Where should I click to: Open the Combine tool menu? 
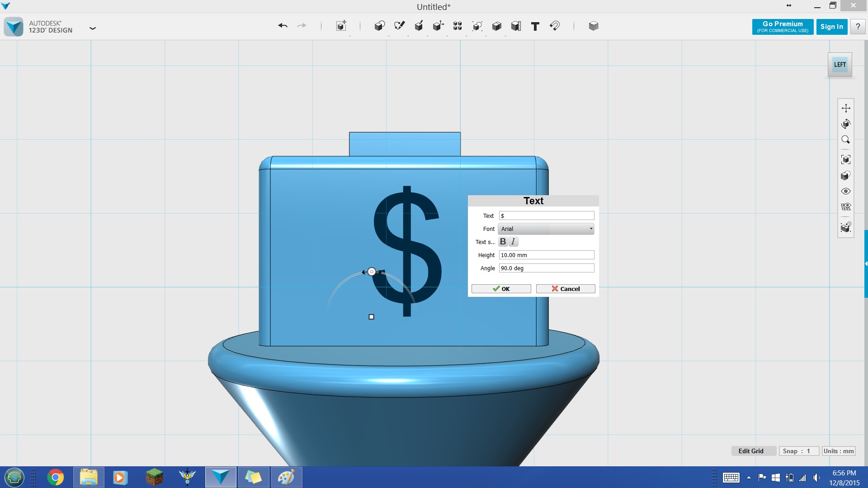pyautogui.click(x=496, y=26)
